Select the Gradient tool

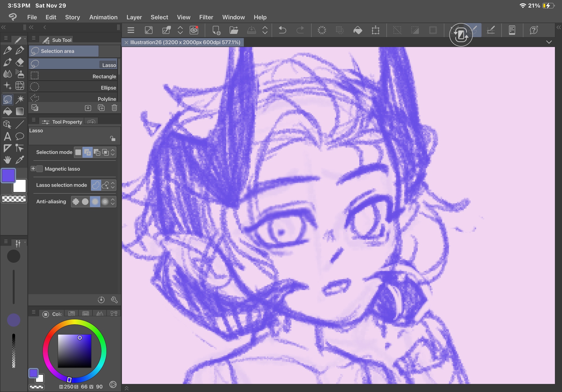click(x=20, y=111)
